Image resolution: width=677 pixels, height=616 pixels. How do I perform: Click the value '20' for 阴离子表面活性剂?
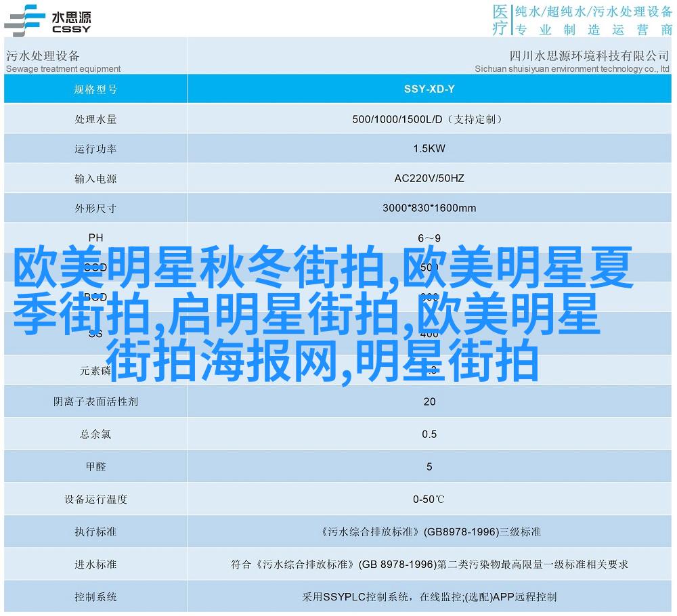coord(429,401)
